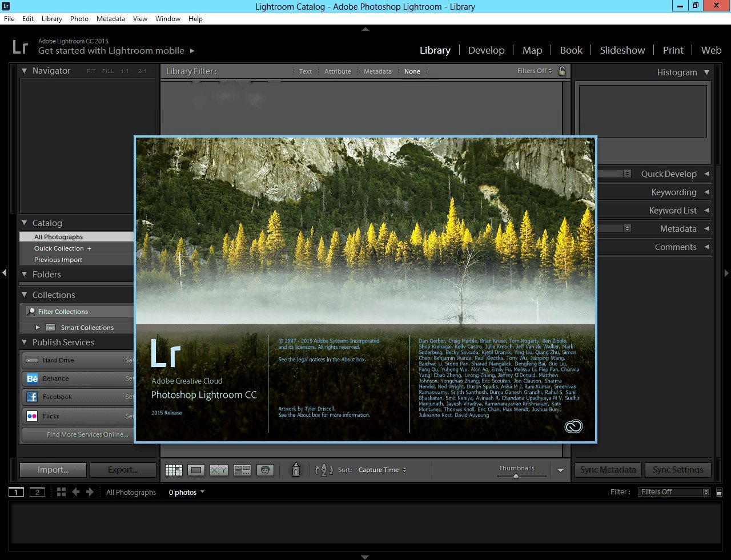Toggle second window button 2

37,492
